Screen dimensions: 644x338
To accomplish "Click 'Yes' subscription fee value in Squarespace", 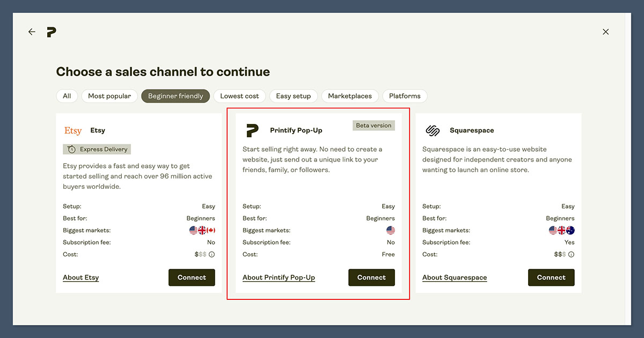I will coord(569,243).
